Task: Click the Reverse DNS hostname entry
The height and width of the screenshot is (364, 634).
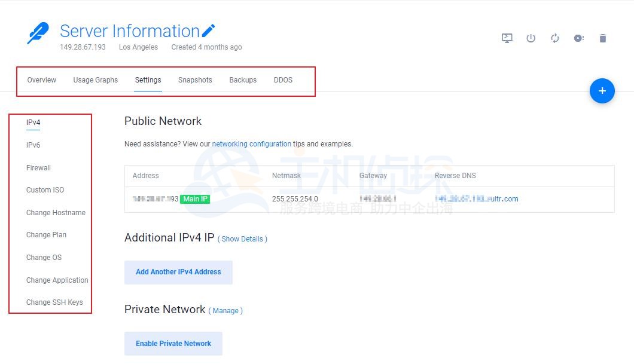Action: 476,199
